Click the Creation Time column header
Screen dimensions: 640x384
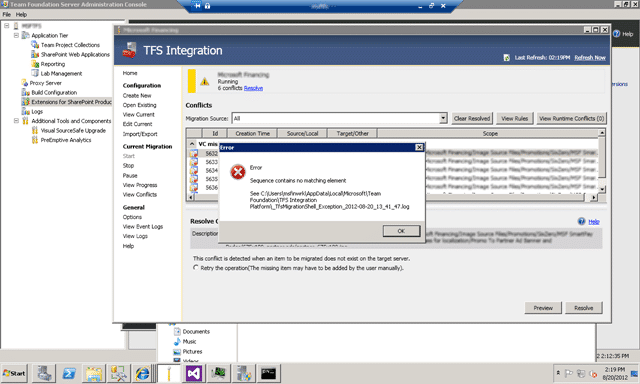point(252,133)
